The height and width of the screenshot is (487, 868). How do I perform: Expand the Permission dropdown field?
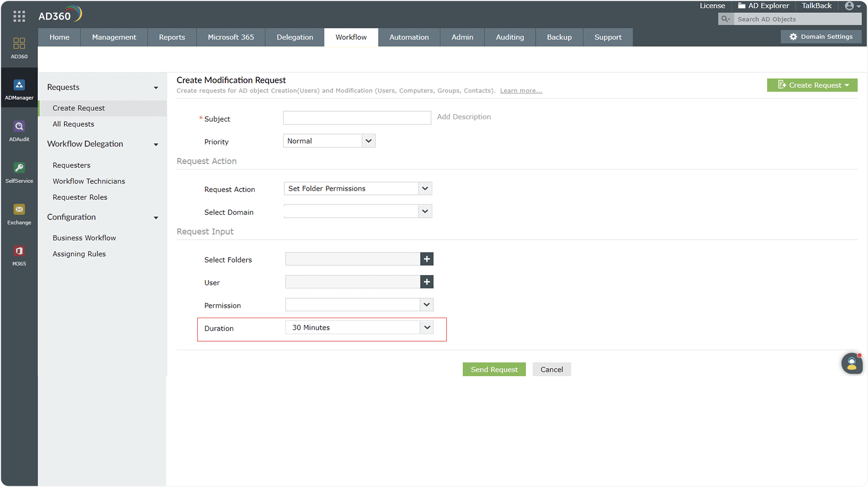click(x=427, y=304)
